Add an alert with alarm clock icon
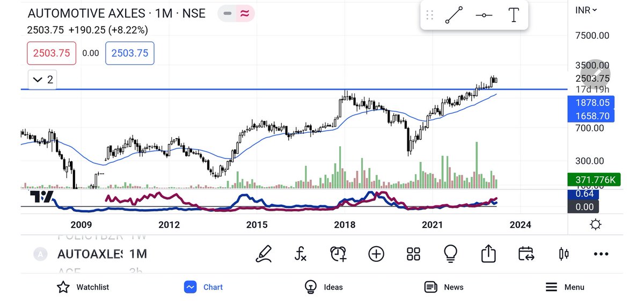Screen dimensions: 644x301 339,253
